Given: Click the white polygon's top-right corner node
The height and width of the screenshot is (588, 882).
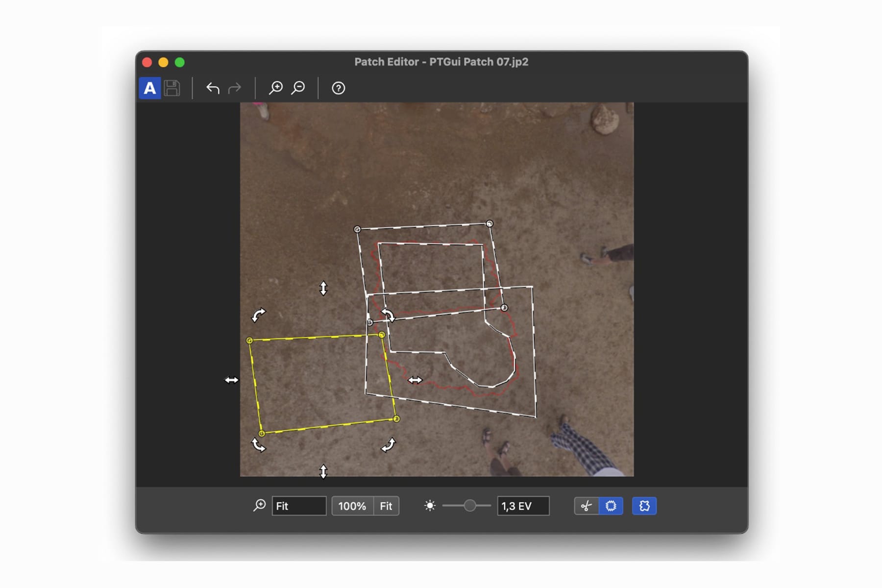Looking at the screenshot, I should [490, 224].
